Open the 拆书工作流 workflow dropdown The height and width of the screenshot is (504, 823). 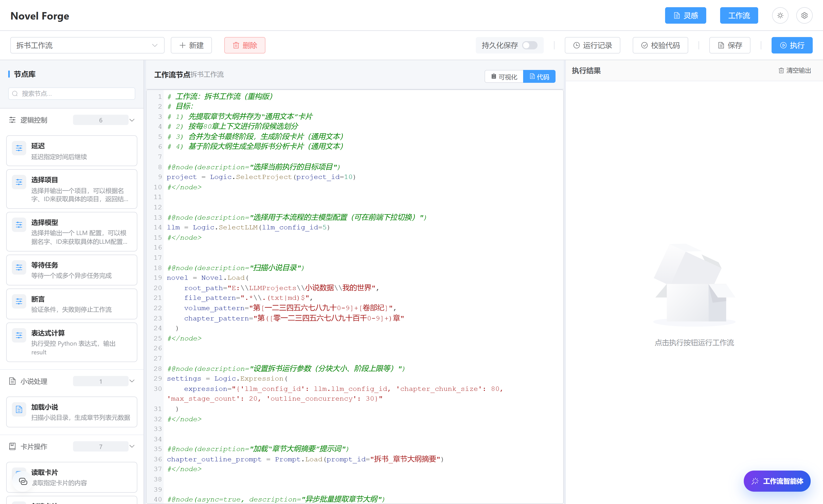[87, 45]
